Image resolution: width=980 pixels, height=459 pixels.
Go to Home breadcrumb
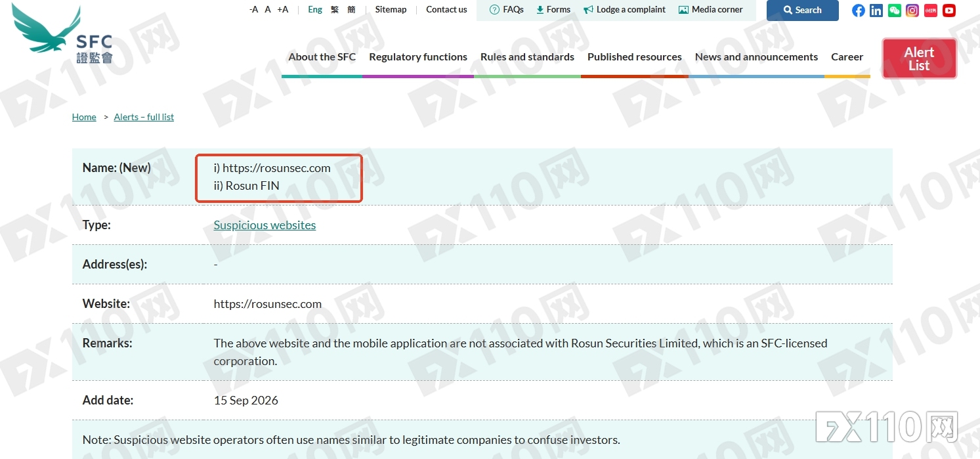pyautogui.click(x=84, y=117)
